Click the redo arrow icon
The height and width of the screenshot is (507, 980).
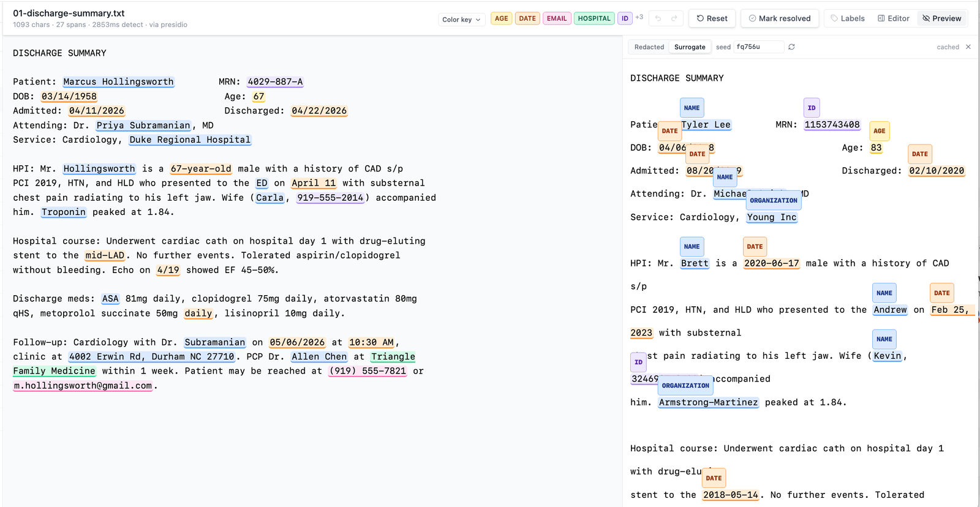pyautogui.click(x=674, y=18)
